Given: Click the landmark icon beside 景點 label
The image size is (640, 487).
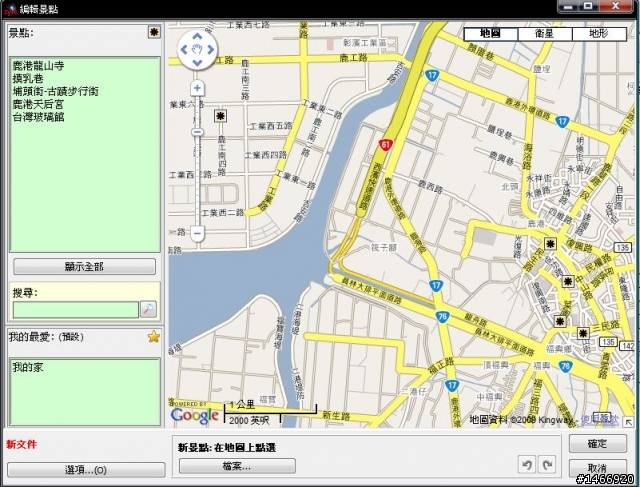Looking at the screenshot, I should [154, 32].
